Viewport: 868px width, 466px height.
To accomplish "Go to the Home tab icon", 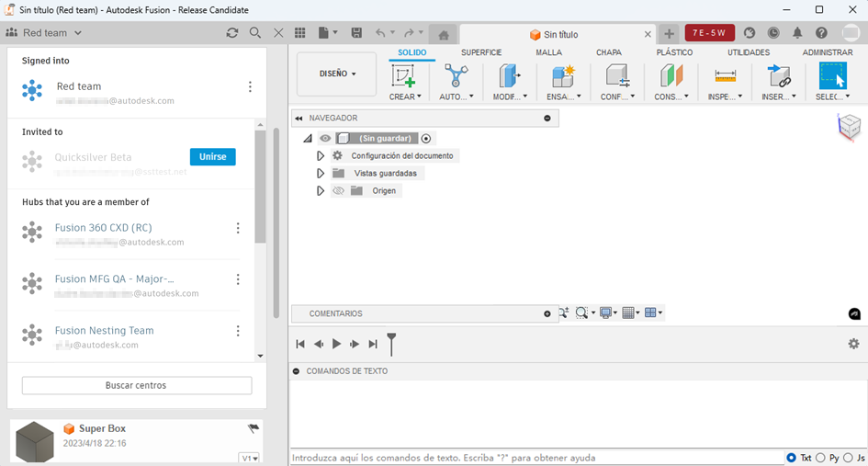I will [x=444, y=36].
